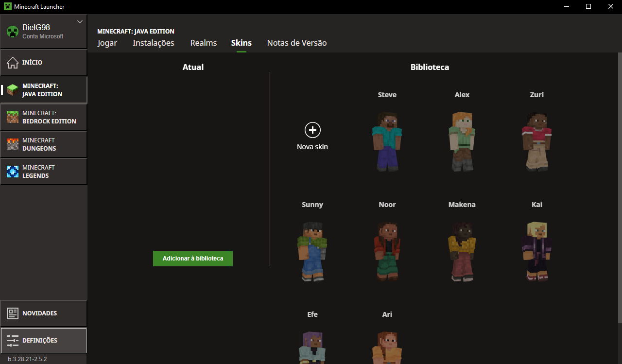Select the Zuri skin
The height and width of the screenshot is (364, 622).
coord(536,141)
